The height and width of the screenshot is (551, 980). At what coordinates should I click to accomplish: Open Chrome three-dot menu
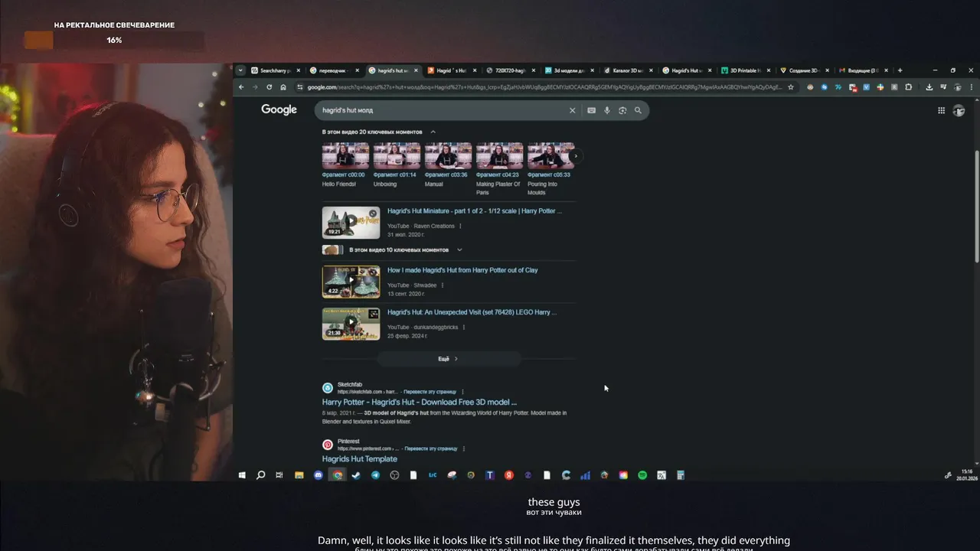click(972, 87)
